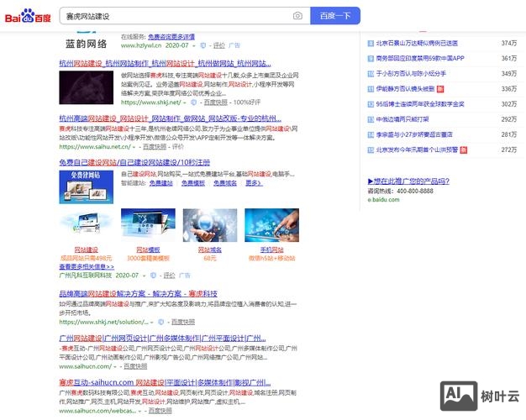The image size is (526, 420).
Task: Click rank icon beside 349万 hot search
Action: pyautogui.click(x=371, y=74)
